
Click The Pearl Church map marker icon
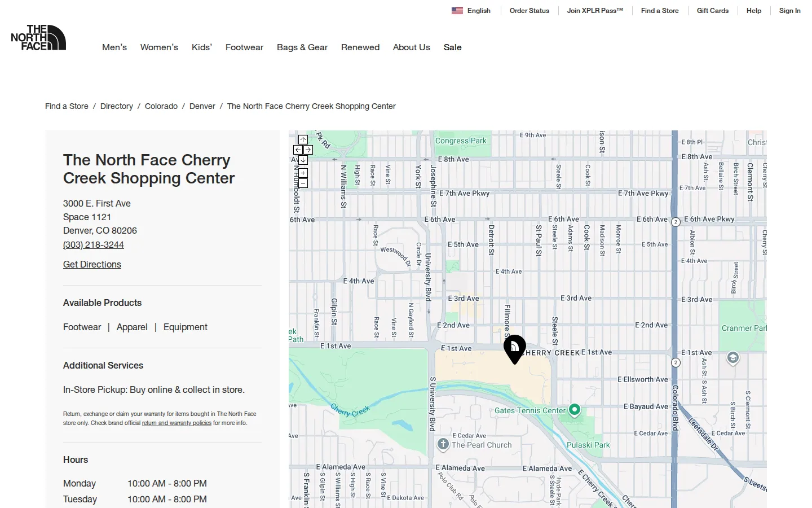click(x=443, y=444)
